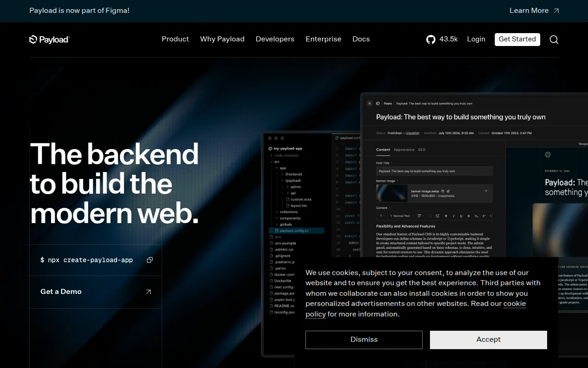This screenshot has height=368, width=588.
Task: Collapse the src folder chevron
Action: [x=271, y=161]
